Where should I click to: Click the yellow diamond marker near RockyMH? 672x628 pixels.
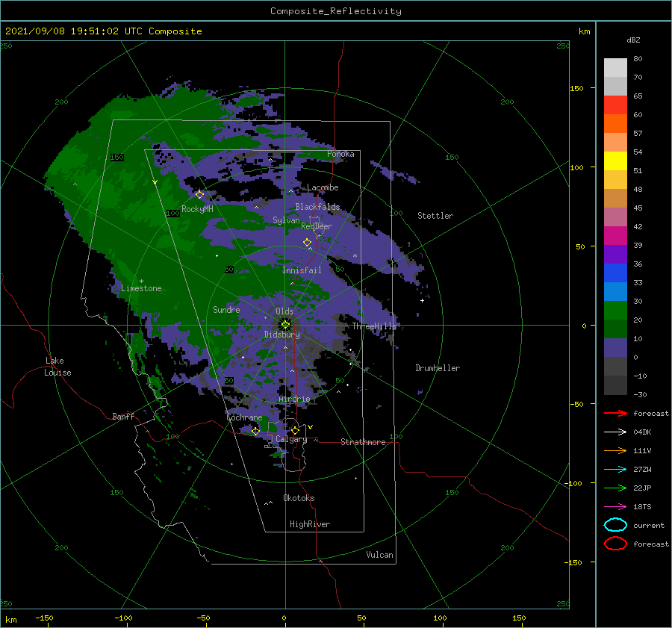199,195
